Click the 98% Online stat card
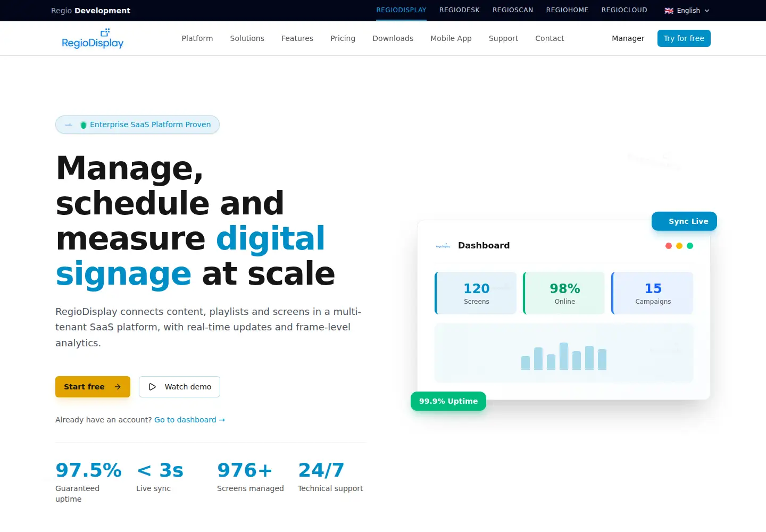The height and width of the screenshot is (532, 766). pos(564,293)
